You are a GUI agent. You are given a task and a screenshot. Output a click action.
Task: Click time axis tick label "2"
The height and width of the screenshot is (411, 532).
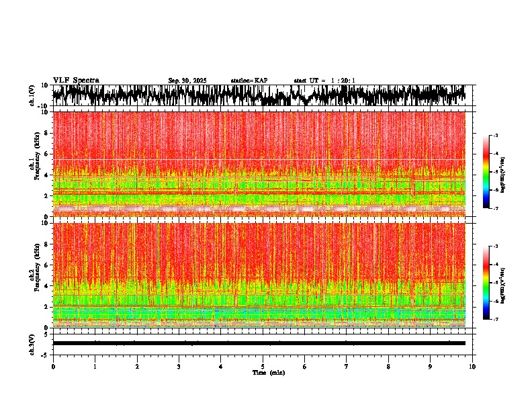pyautogui.click(x=137, y=367)
